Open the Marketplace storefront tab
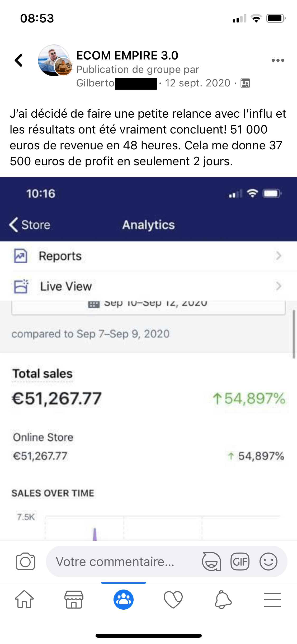The height and width of the screenshot is (644, 297). pyautogui.click(x=74, y=599)
